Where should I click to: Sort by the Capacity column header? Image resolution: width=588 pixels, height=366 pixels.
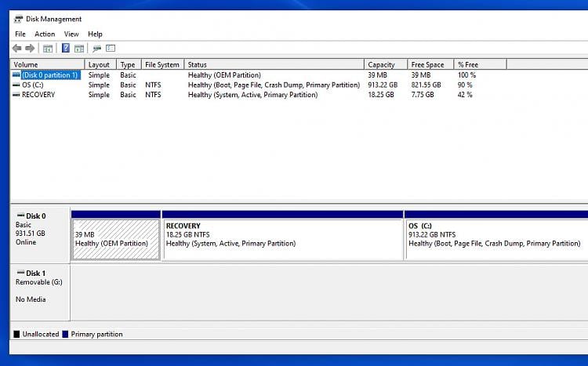[x=386, y=64]
